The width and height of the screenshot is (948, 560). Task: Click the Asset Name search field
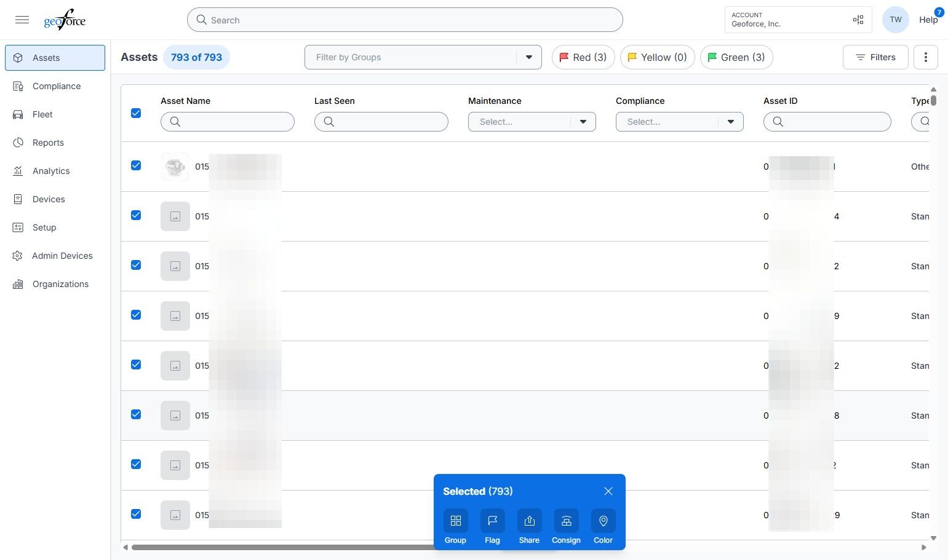tap(228, 122)
